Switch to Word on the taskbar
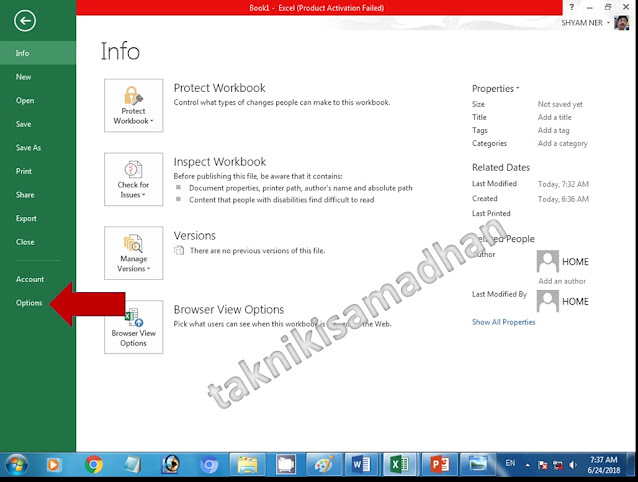The image size is (638, 482). coord(361,465)
